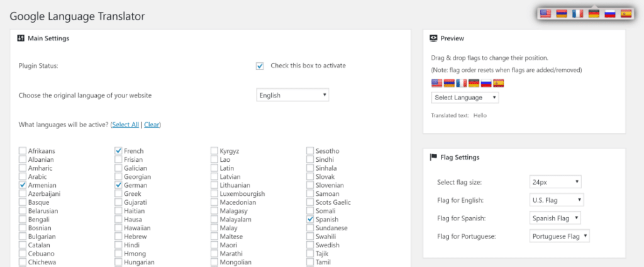Viewport: 644px width, 267px height.
Task: Click the German flag in the floating flag bar
Action: [594, 13]
